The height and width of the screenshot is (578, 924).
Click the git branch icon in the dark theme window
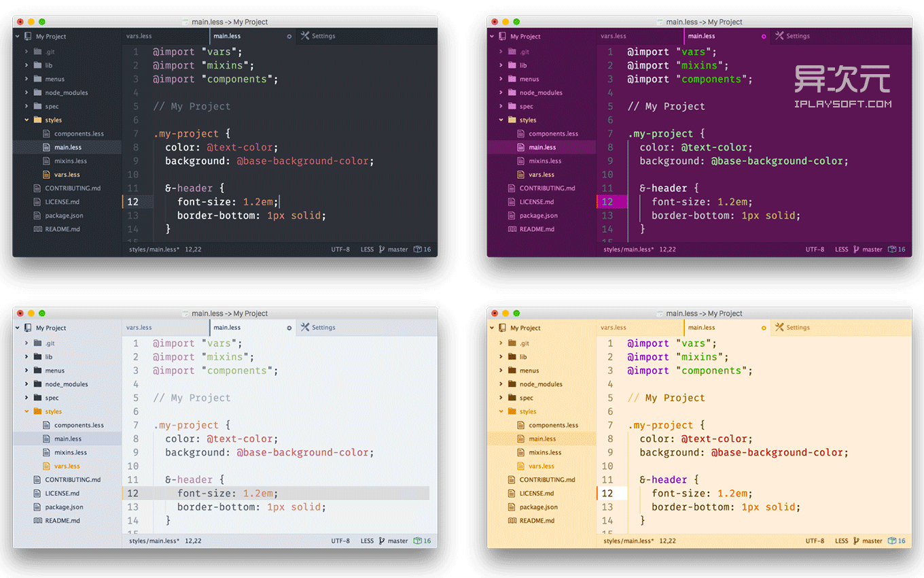coord(382,250)
